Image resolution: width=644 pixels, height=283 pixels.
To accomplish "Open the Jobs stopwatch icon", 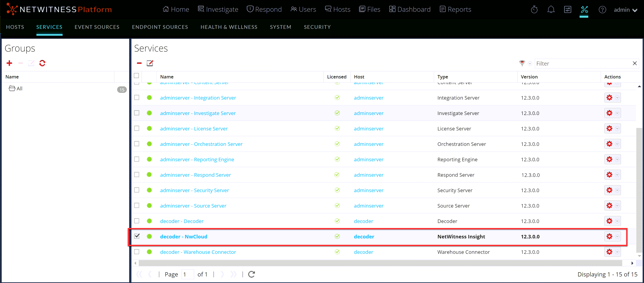I will coord(534,10).
